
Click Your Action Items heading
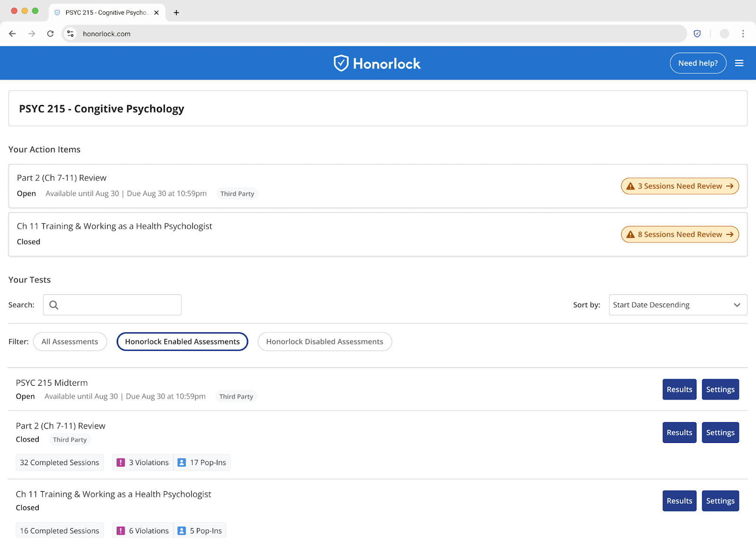tap(44, 149)
